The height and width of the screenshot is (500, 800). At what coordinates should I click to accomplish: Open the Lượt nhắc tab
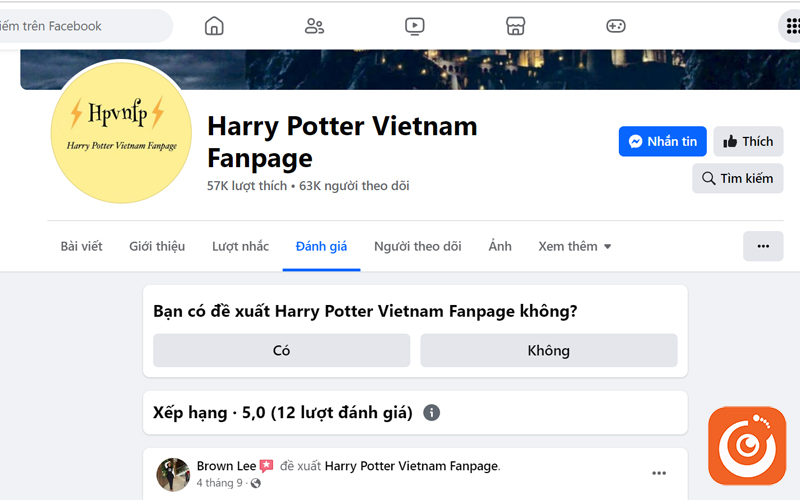tap(240, 246)
